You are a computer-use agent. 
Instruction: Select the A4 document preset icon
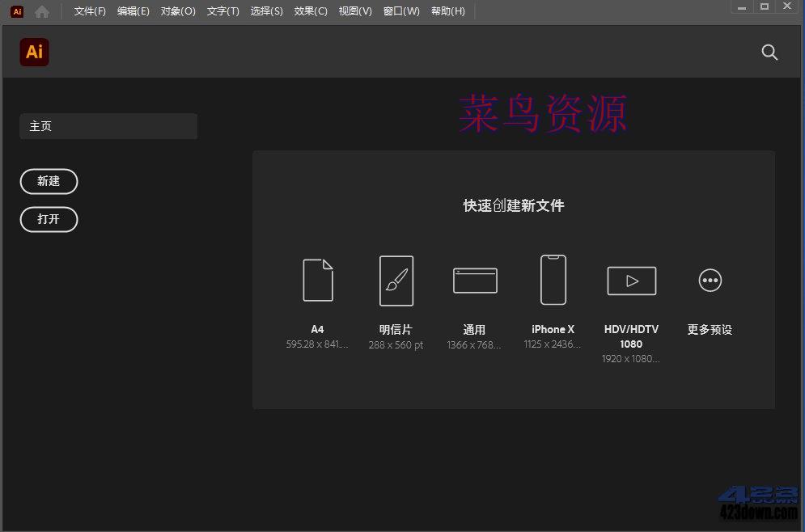(x=317, y=281)
